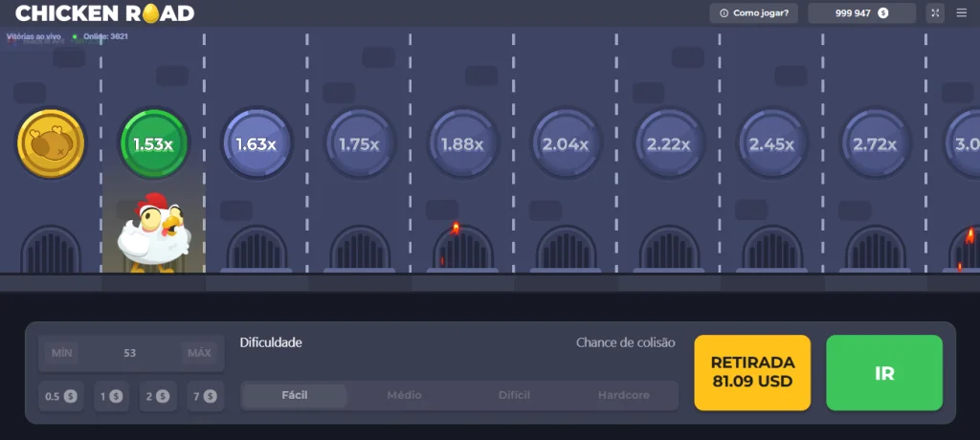Open Como jogar? help
This screenshot has height=440, width=980.
point(754,13)
